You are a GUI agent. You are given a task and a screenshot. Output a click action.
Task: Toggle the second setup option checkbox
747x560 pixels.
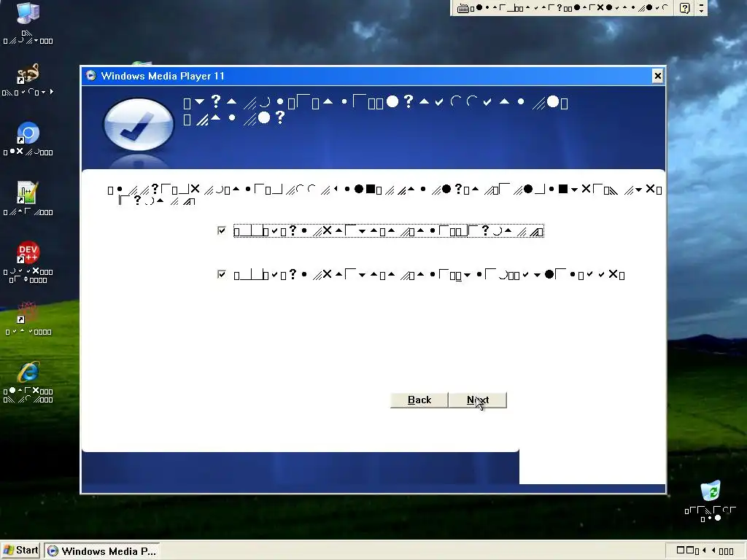(222, 274)
